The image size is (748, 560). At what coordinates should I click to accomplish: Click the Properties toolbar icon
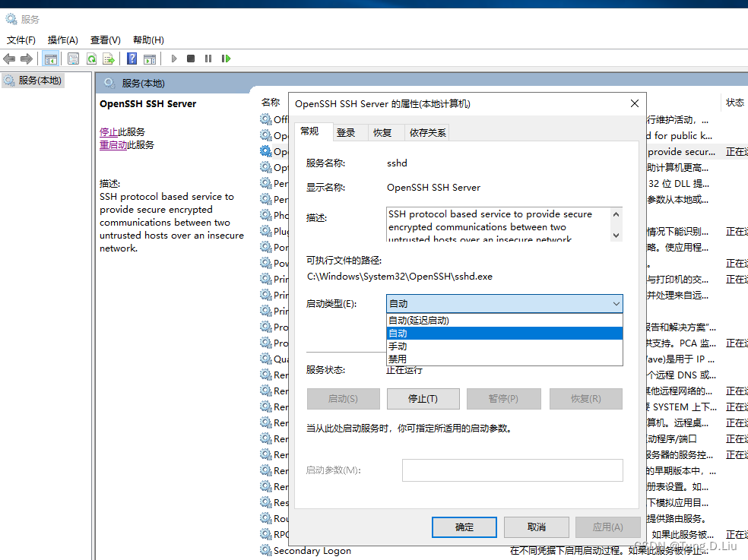(x=74, y=59)
